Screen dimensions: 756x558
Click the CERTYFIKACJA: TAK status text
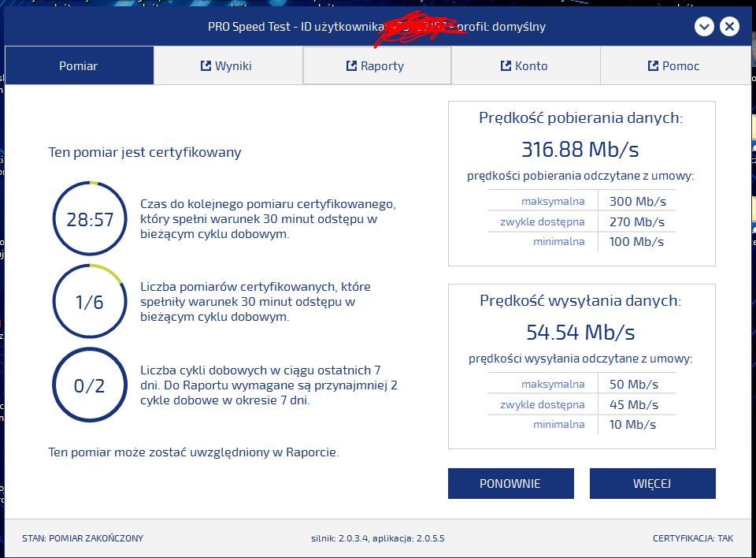coord(692,538)
